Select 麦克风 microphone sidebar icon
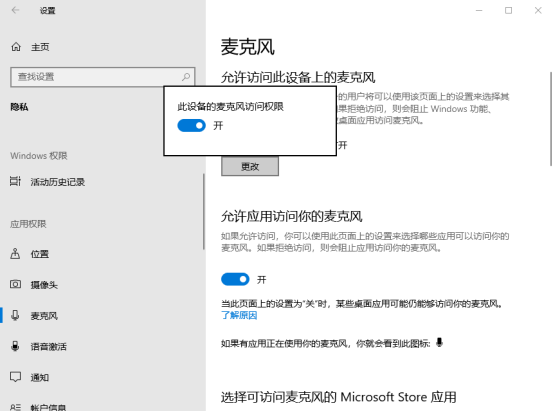 click(x=15, y=315)
